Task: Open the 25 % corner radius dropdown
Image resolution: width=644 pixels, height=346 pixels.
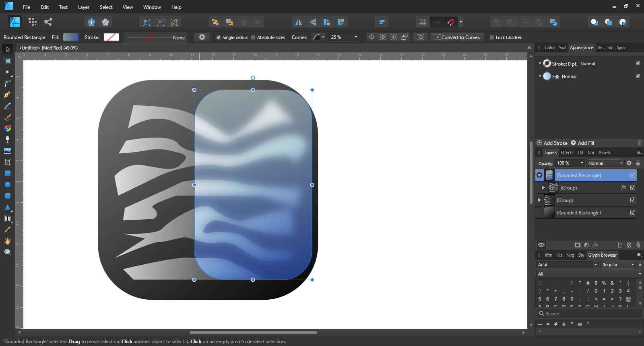Action: (356, 37)
